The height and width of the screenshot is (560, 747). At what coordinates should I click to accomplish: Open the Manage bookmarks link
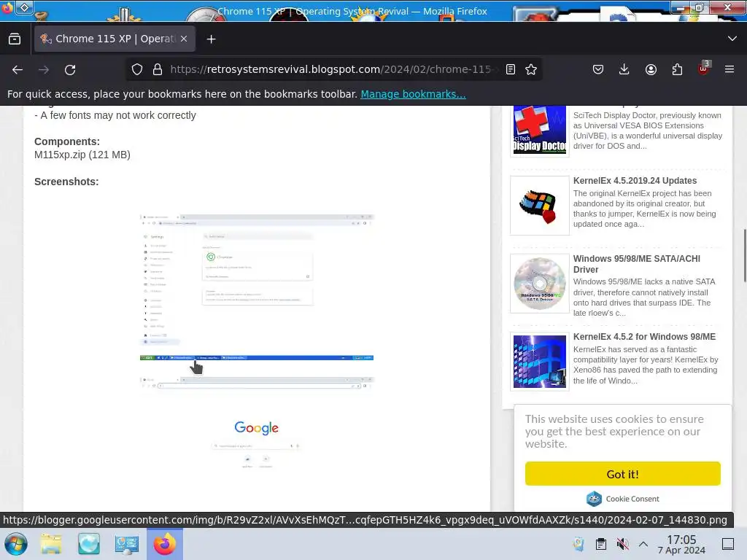click(x=413, y=94)
